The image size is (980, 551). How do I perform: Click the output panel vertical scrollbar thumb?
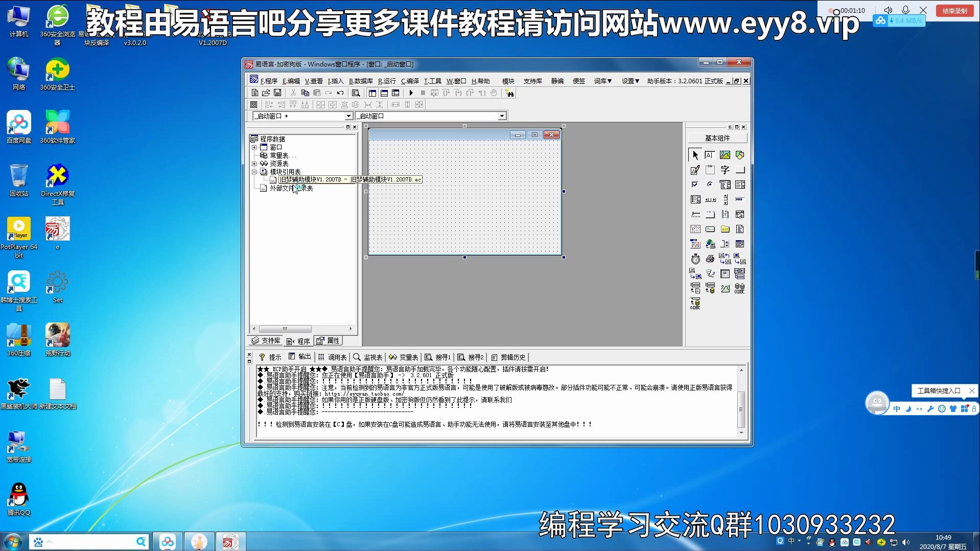coord(741,409)
